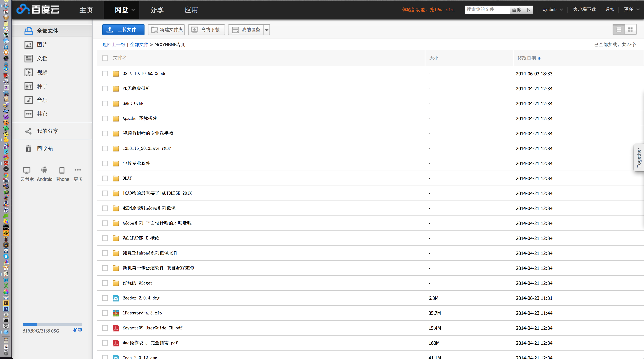Click the 扩容 expand storage link
This screenshot has width=644, height=359.
pyautogui.click(x=78, y=330)
